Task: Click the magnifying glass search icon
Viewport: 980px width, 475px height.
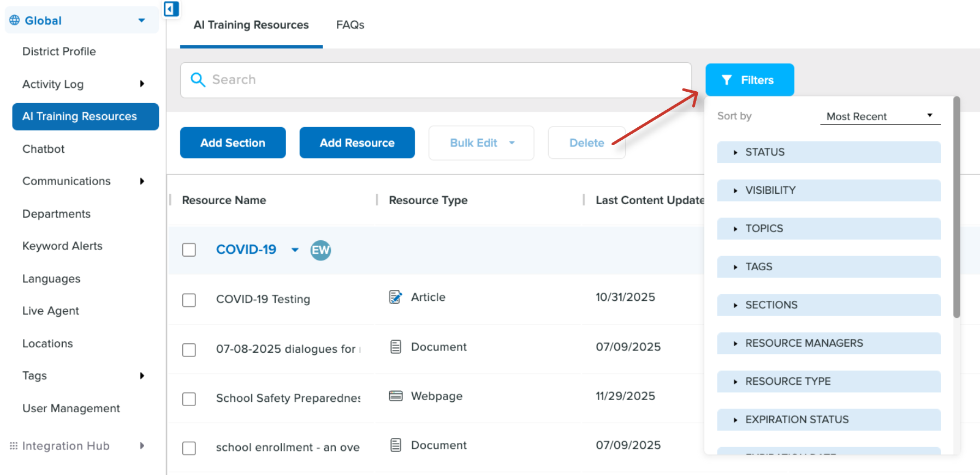Action: [198, 80]
